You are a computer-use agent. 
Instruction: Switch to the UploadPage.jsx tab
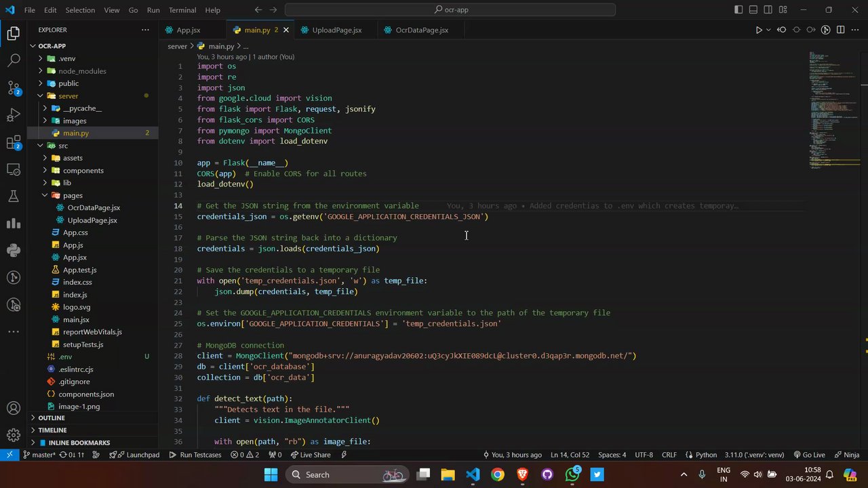pos(336,30)
